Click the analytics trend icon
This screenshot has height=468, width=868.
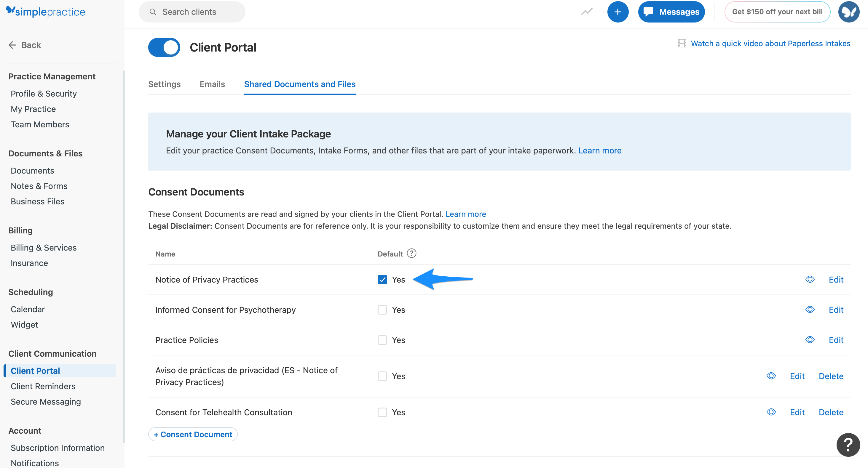tap(587, 12)
